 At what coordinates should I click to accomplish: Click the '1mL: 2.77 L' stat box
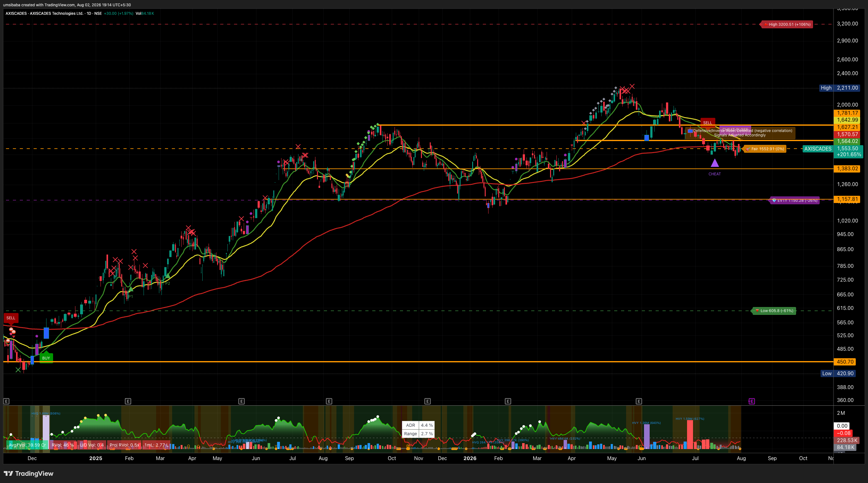pyautogui.click(x=156, y=445)
